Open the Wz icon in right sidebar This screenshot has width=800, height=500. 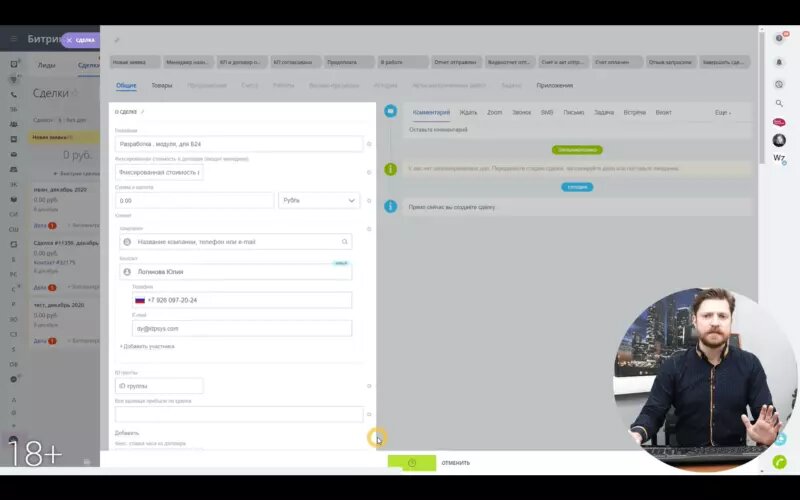point(779,159)
